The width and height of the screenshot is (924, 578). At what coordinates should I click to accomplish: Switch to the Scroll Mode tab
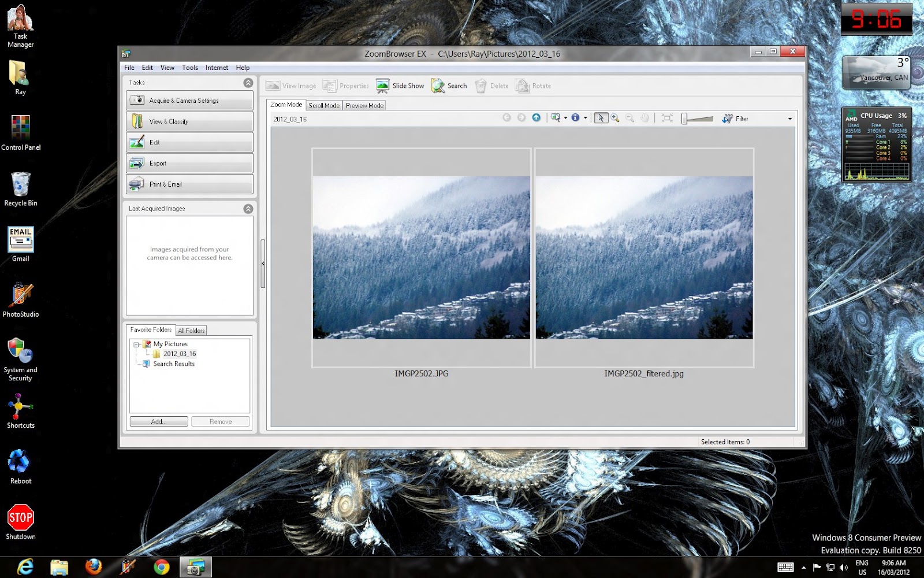[x=323, y=105]
